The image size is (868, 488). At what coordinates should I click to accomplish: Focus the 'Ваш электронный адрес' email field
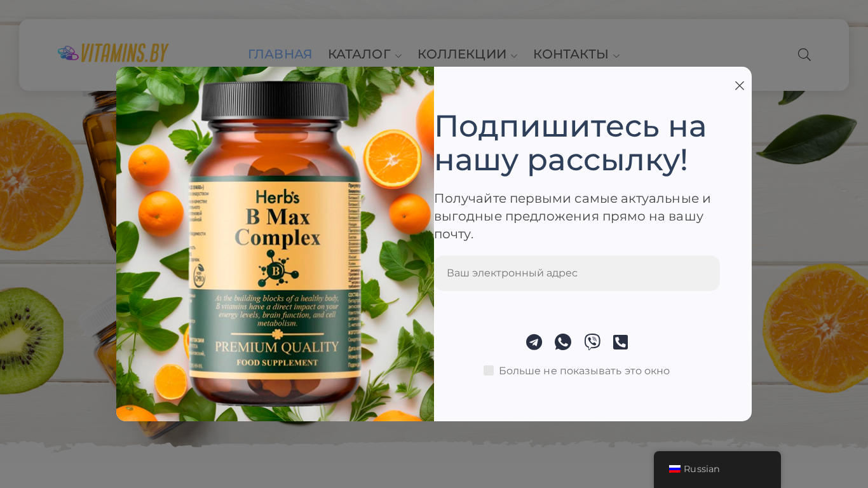[x=577, y=273]
